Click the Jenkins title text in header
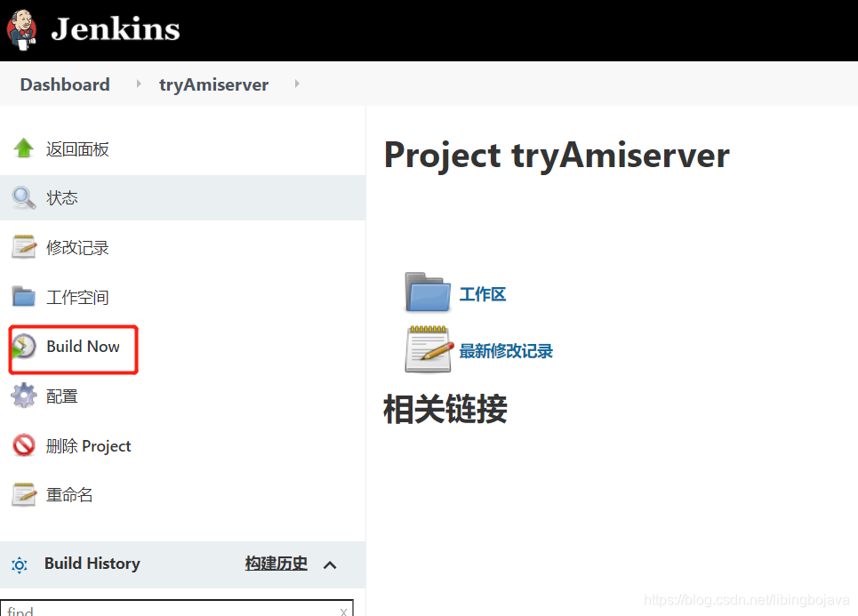Image resolution: width=858 pixels, height=616 pixels. coord(116,29)
